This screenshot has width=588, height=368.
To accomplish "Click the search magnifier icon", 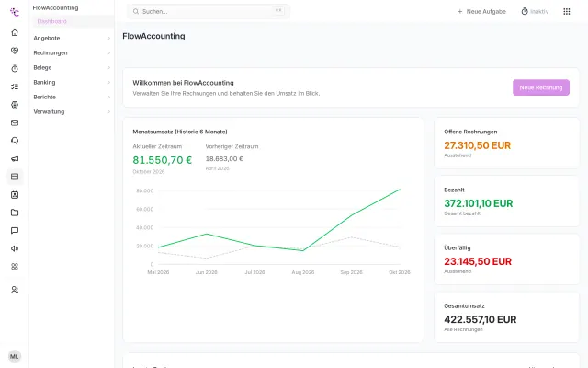I will [136, 12].
